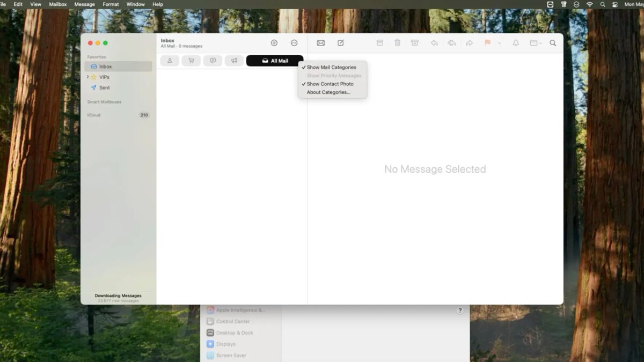Click the message Filter icon above the list

tap(274, 43)
